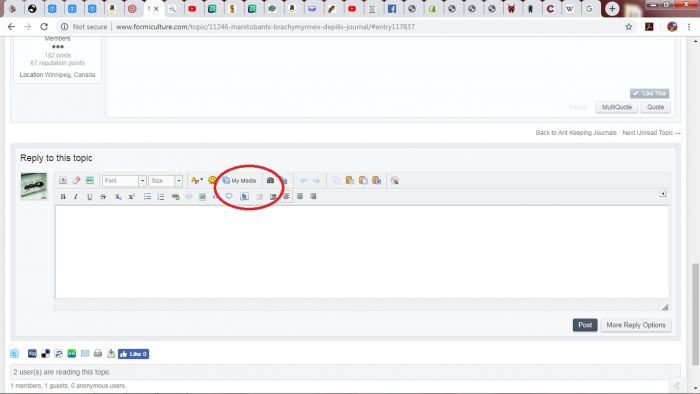This screenshot has height=394, width=700.
Task: Open the Facebook browser tab
Action: tap(392, 8)
